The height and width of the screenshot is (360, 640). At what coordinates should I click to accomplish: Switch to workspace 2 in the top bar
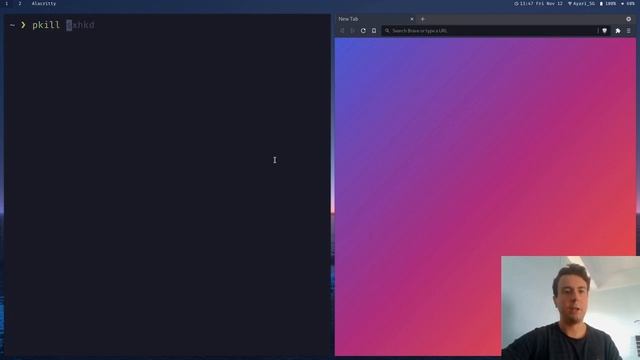click(x=20, y=3)
